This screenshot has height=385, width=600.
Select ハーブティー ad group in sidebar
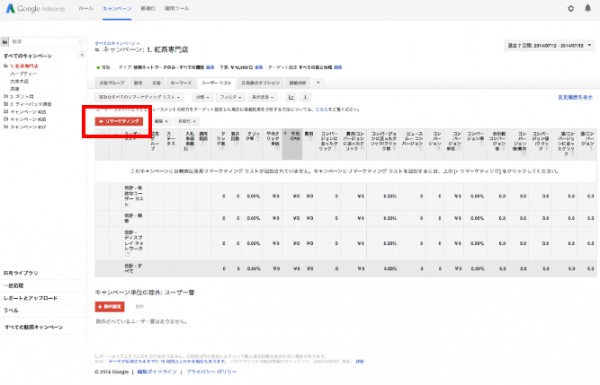click(x=23, y=74)
